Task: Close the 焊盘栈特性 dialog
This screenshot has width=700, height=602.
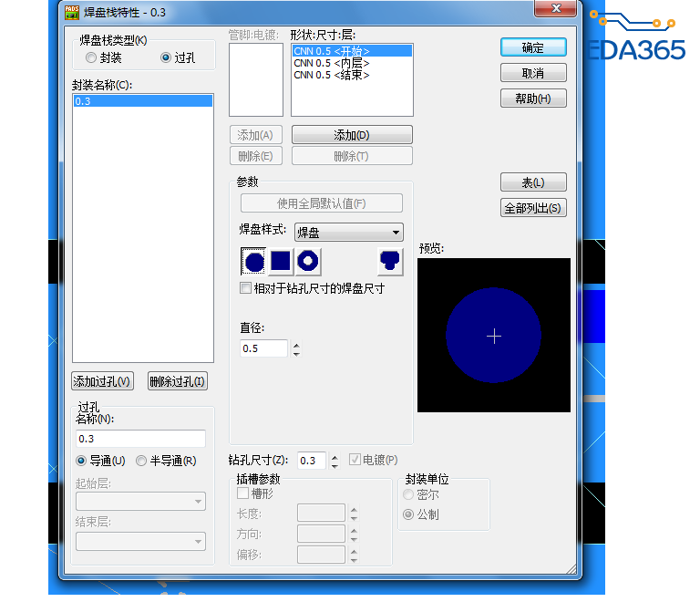Action: pos(555,8)
